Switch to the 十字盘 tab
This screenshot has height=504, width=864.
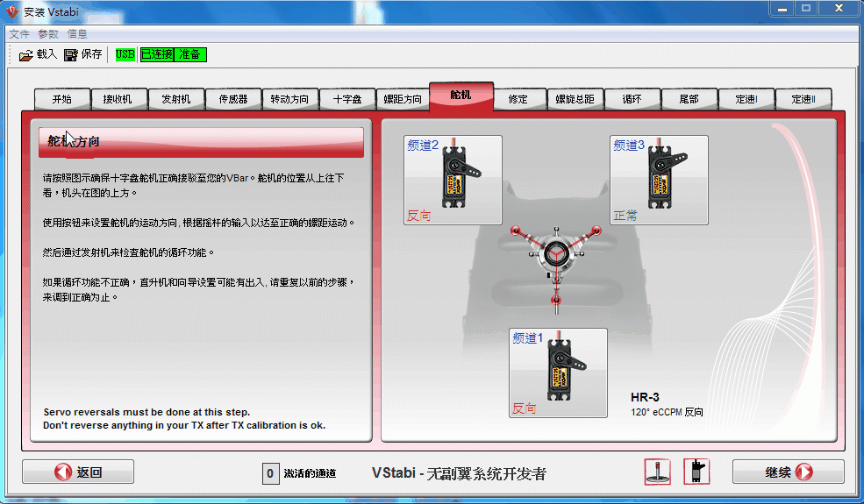(x=347, y=99)
